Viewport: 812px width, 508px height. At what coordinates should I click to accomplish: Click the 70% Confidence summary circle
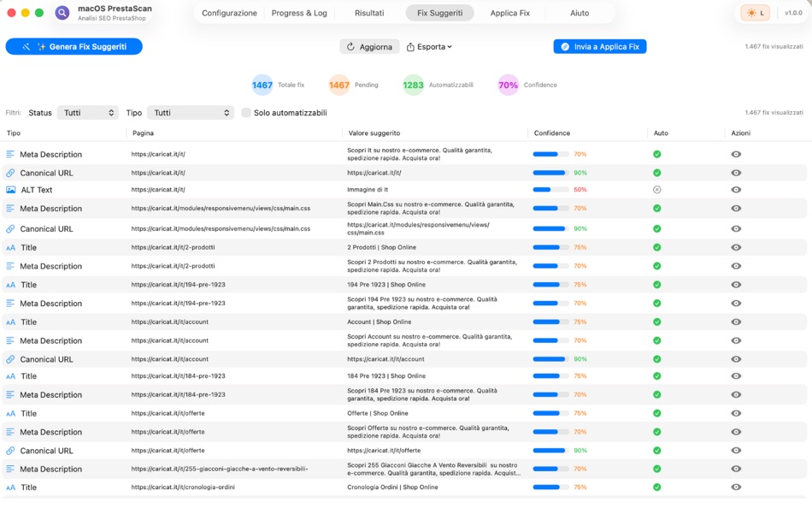click(x=509, y=85)
